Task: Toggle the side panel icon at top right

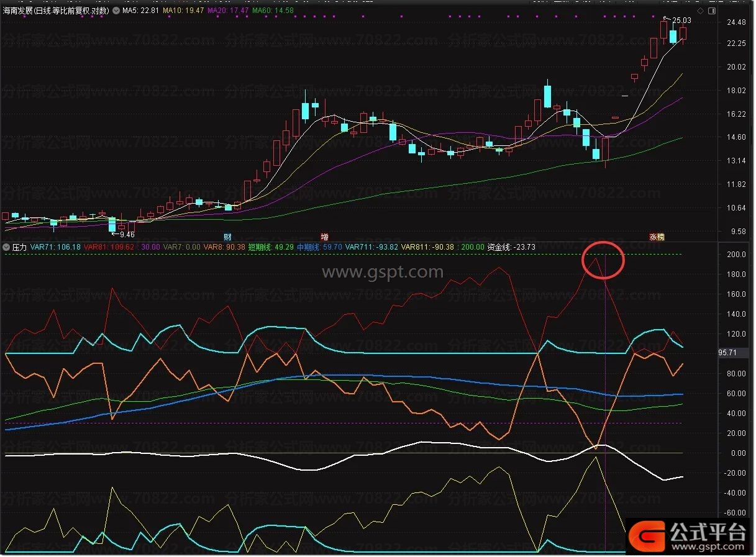Action: click(713, 11)
